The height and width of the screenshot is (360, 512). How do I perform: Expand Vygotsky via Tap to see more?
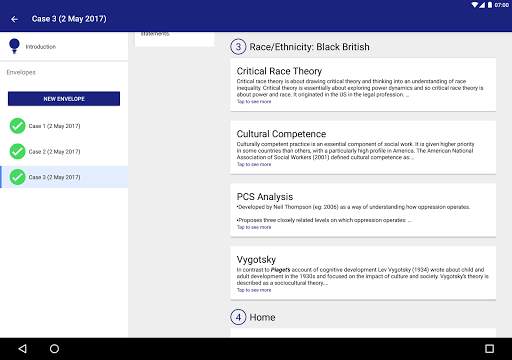254,290
